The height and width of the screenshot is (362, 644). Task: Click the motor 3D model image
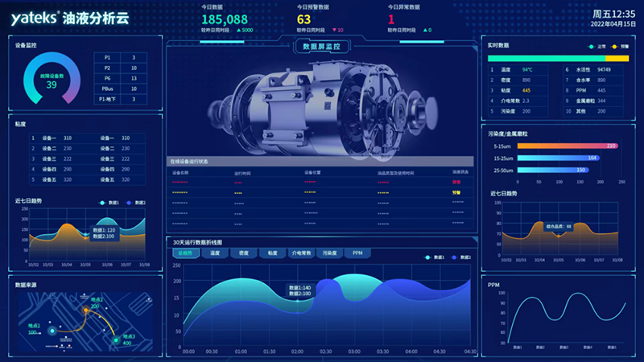click(x=322, y=105)
